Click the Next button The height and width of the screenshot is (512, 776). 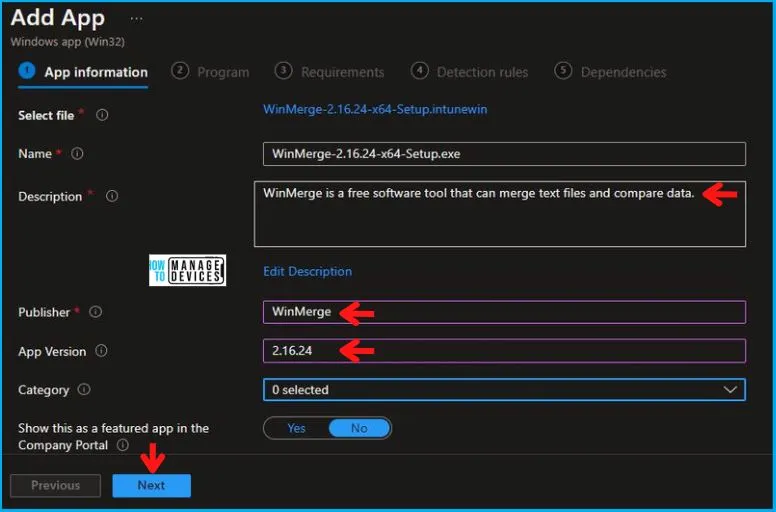[151, 485]
